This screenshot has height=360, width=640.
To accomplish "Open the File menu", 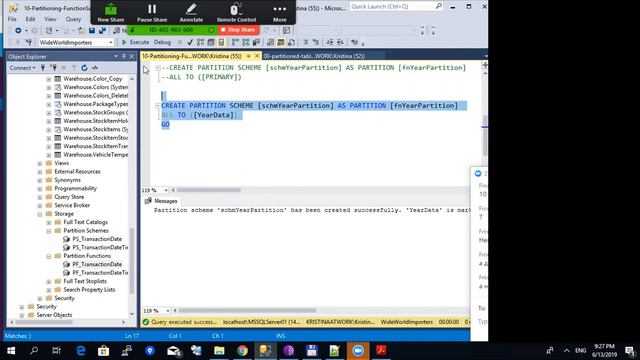I will (12, 19).
